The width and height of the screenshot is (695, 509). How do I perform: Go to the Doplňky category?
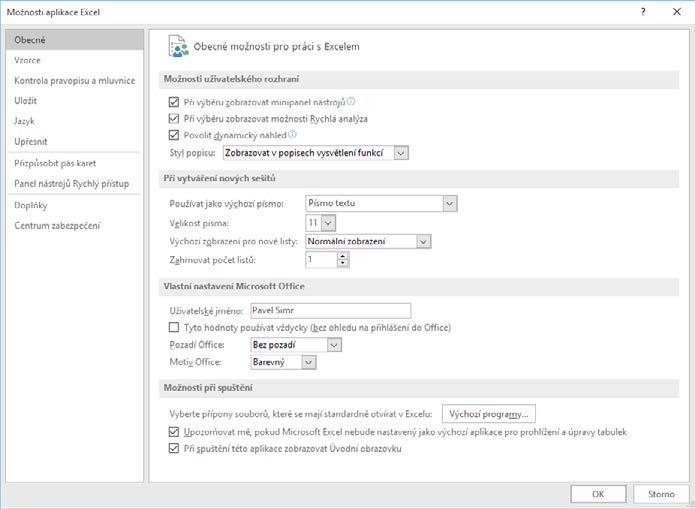(75, 205)
